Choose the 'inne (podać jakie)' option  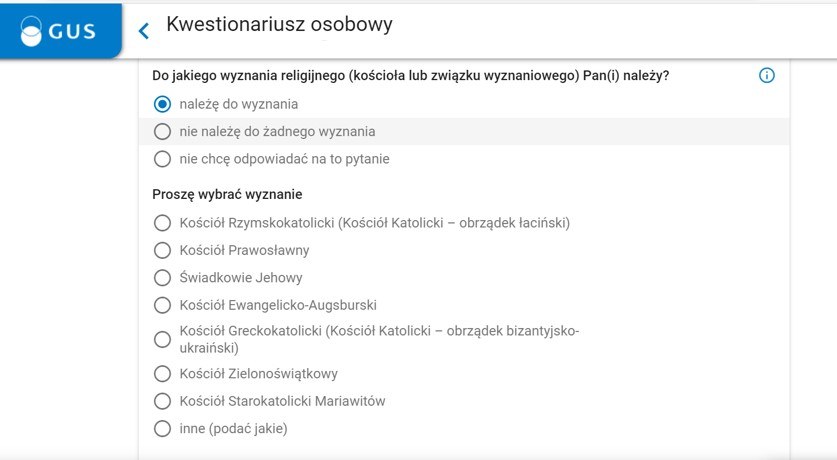pos(162,429)
